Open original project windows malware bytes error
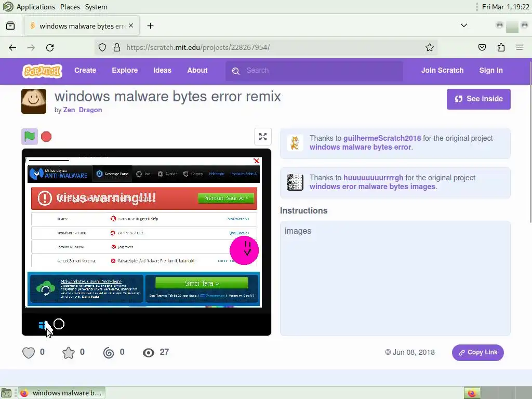The height and width of the screenshot is (399, 532). tap(361, 147)
